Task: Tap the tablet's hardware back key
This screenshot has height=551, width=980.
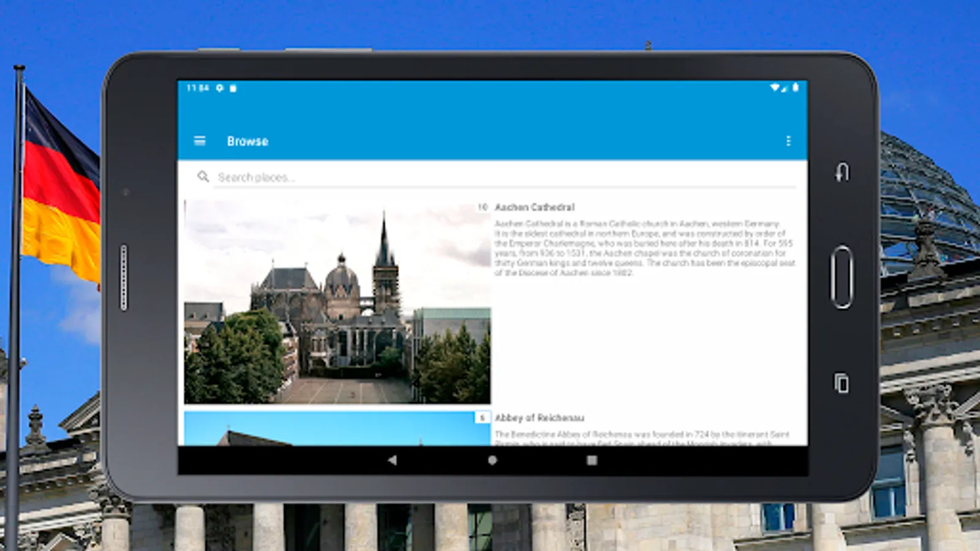Action: [x=842, y=172]
